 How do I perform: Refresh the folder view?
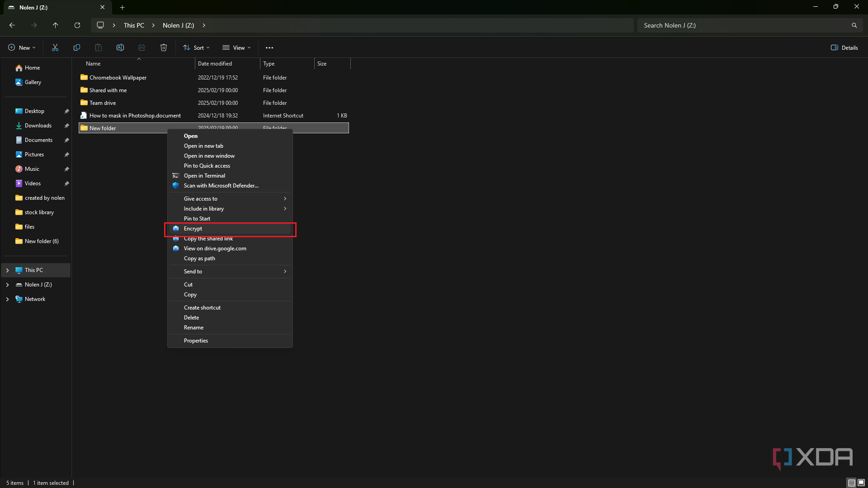pos(77,25)
